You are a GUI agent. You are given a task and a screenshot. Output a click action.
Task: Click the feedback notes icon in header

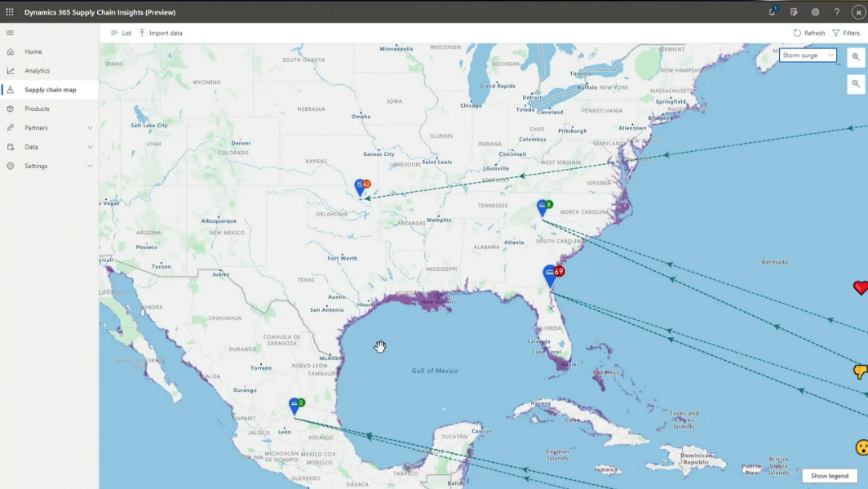coord(794,12)
